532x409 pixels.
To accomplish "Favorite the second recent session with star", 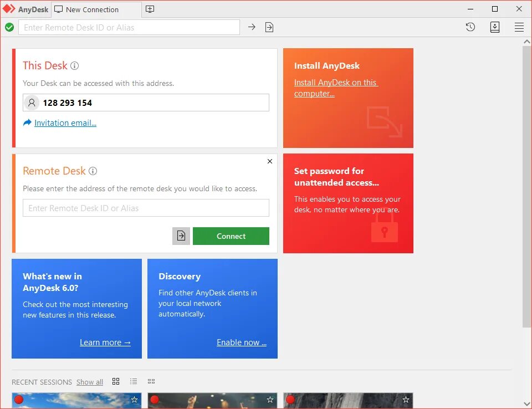I will [270, 400].
